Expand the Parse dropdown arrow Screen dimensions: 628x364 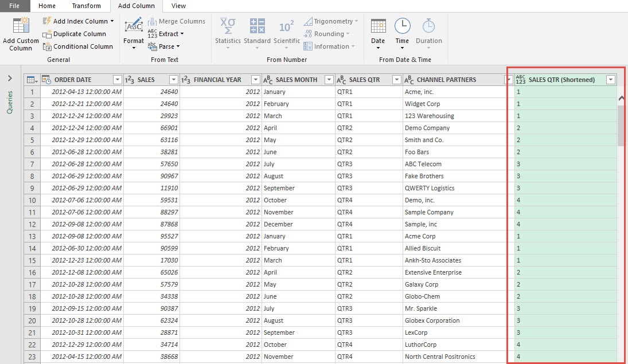click(x=178, y=46)
